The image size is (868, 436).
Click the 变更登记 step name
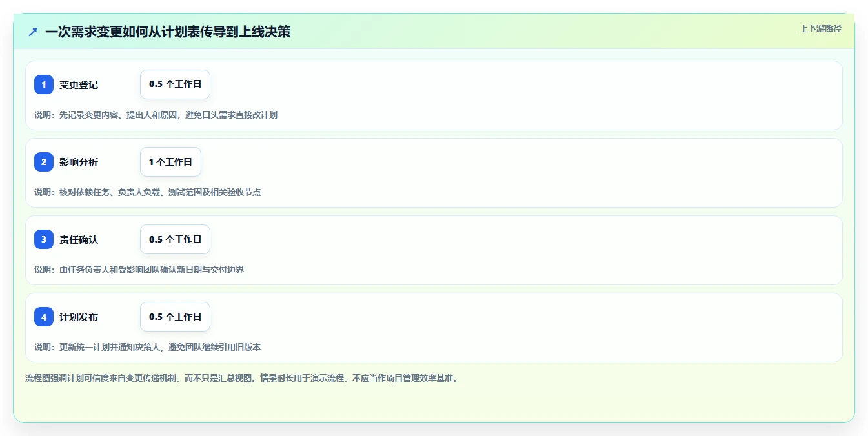[79, 84]
